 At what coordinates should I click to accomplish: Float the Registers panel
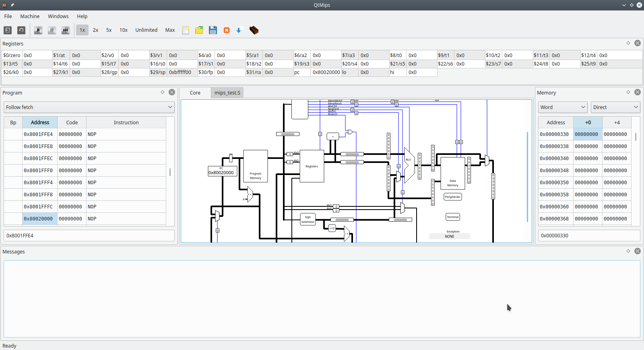[628, 43]
